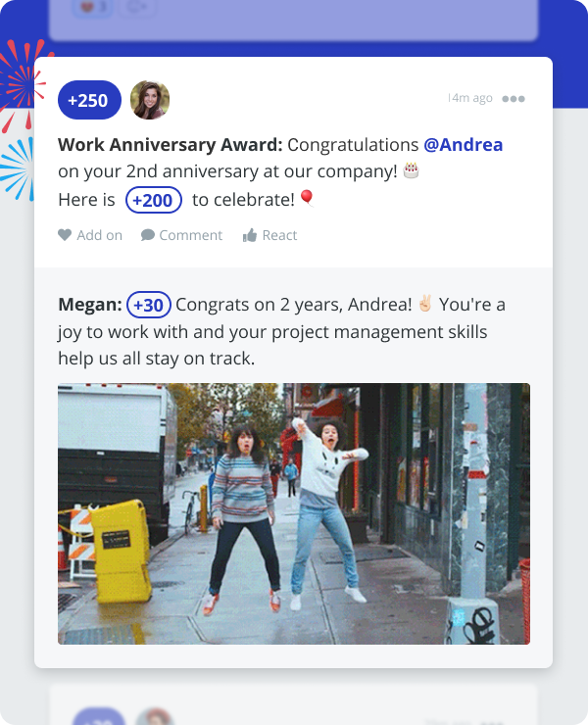The width and height of the screenshot is (588, 725).
Task: Click the 14m ago timestamp
Action: (x=470, y=98)
